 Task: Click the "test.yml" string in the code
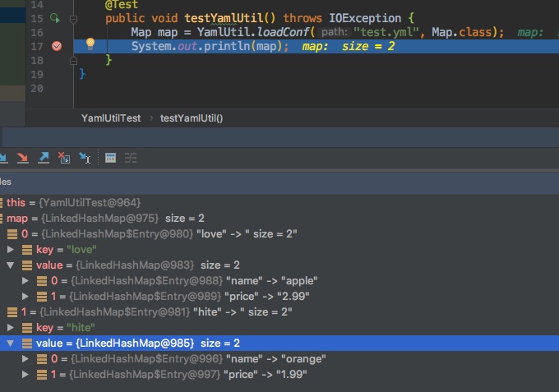(386, 32)
